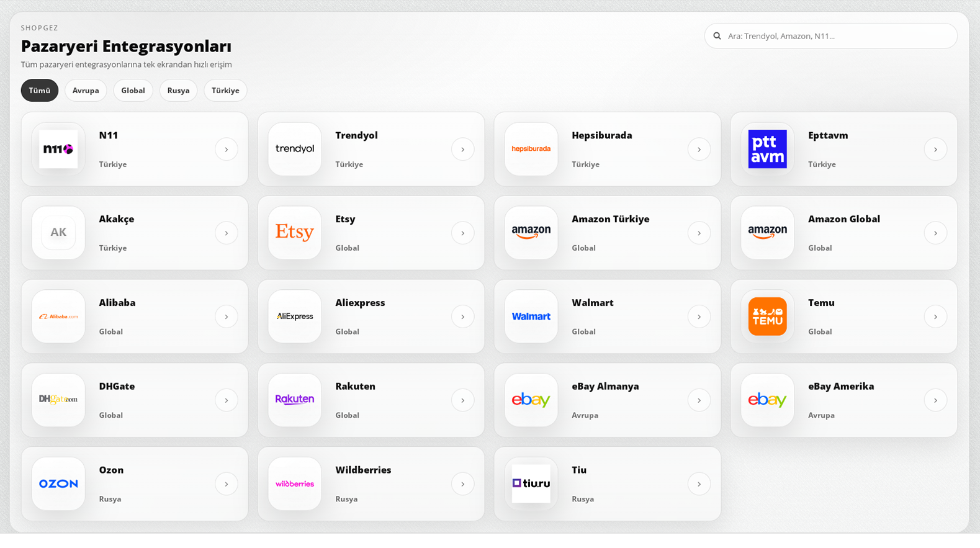980x548 pixels.
Task: Click the Ozon logo icon
Action: tap(58, 484)
